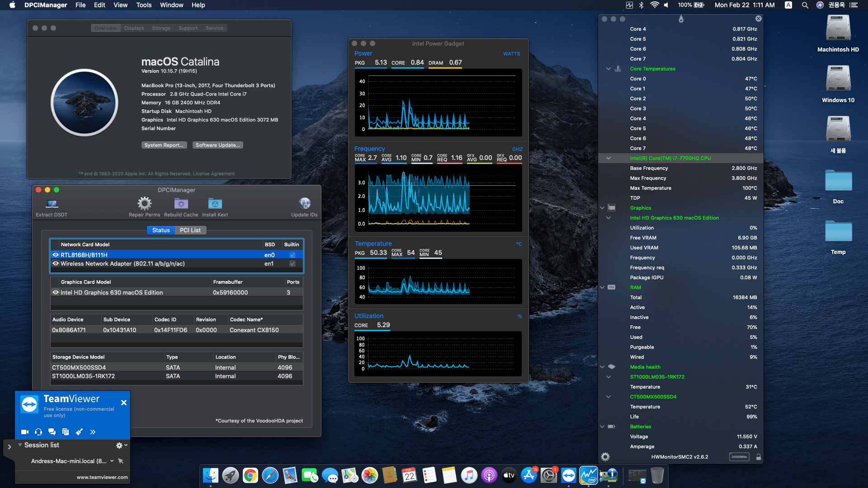868x488 pixels.
Task: Start video in TeamViewer toolbar
Action: [25, 432]
